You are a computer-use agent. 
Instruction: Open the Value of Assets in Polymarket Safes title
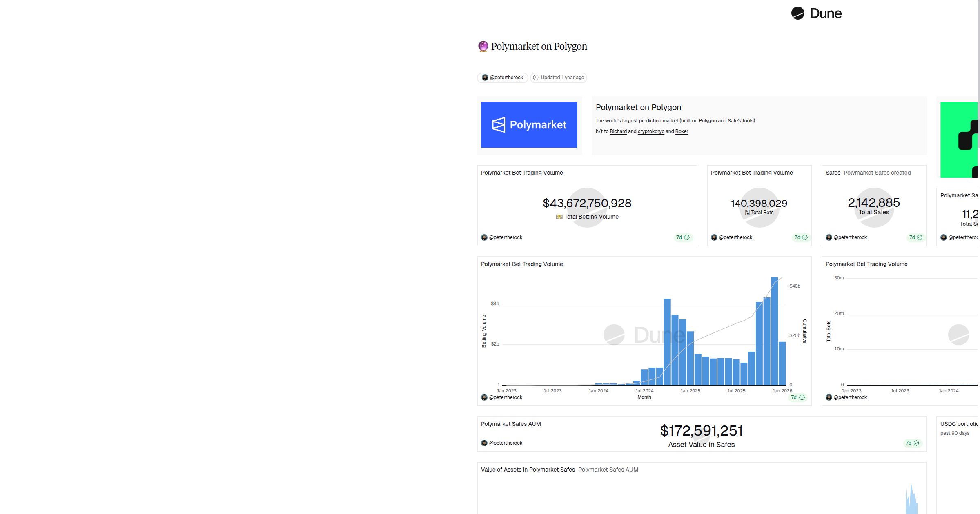(528, 470)
